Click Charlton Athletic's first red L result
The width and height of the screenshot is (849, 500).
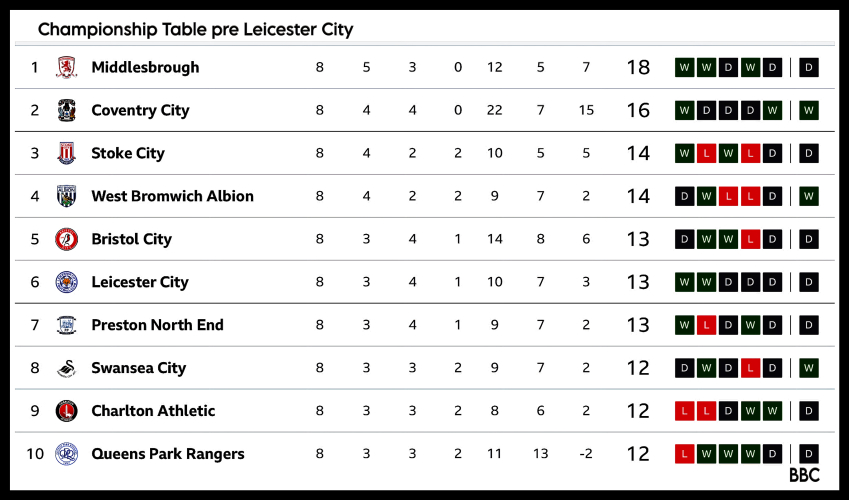tap(685, 411)
